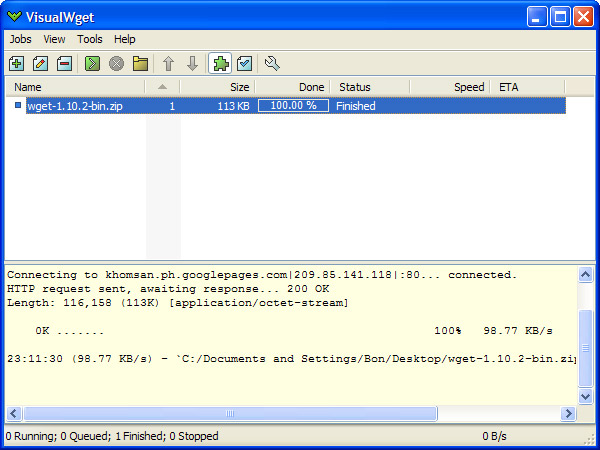Click the Edit job pencil icon
The height and width of the screenshot is (450, 600).
point(40,63)
